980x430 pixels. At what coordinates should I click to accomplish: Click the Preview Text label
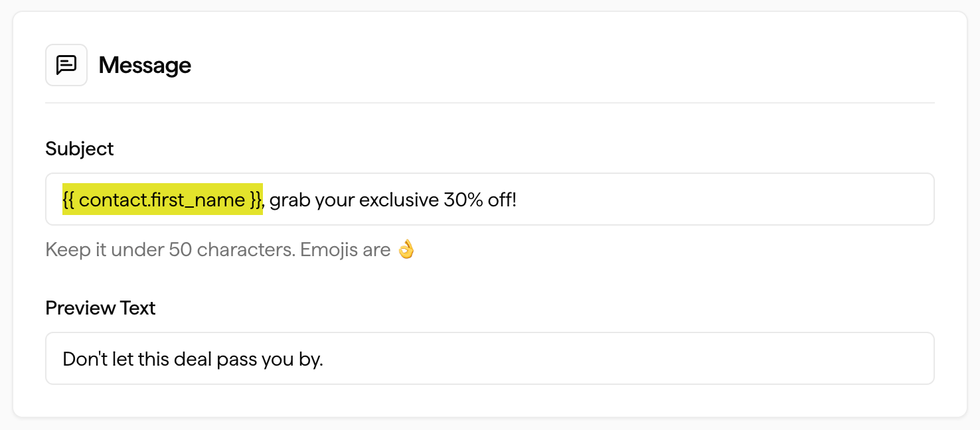coord(100,307)
